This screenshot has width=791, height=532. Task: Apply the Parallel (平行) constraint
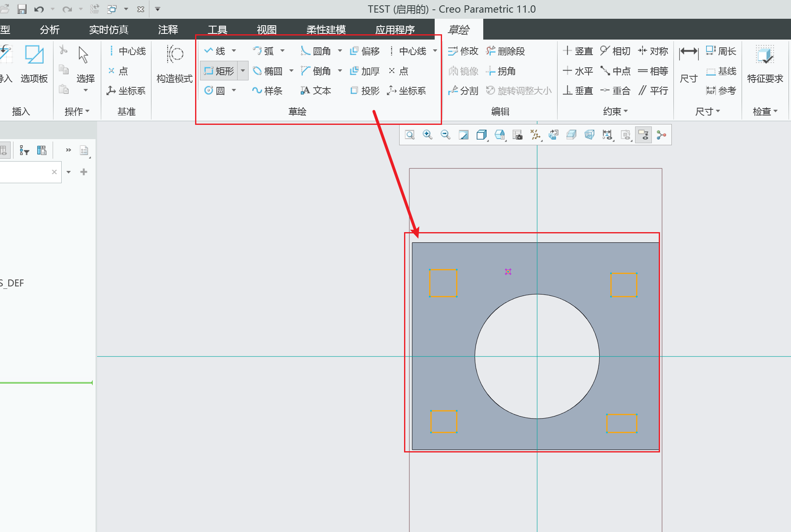653,91
